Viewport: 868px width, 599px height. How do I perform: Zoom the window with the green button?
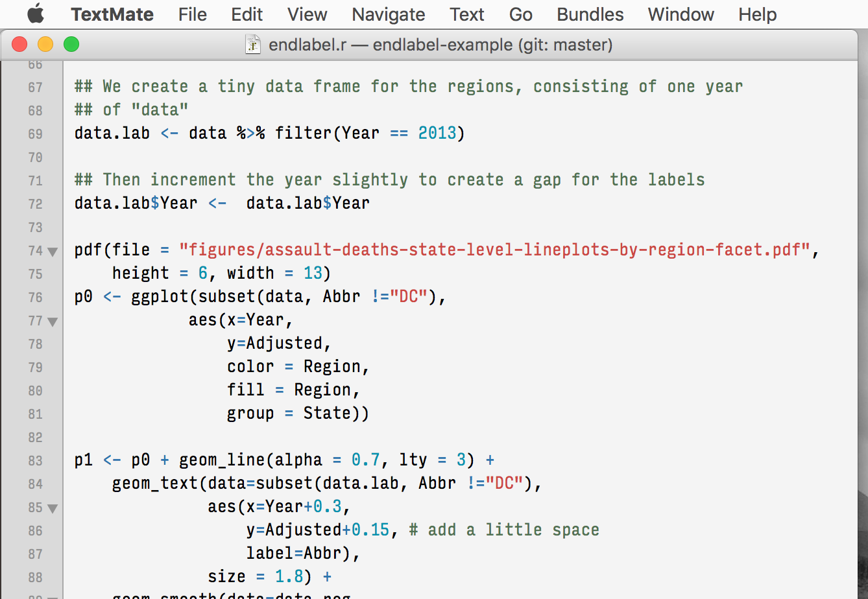[71, 45]
